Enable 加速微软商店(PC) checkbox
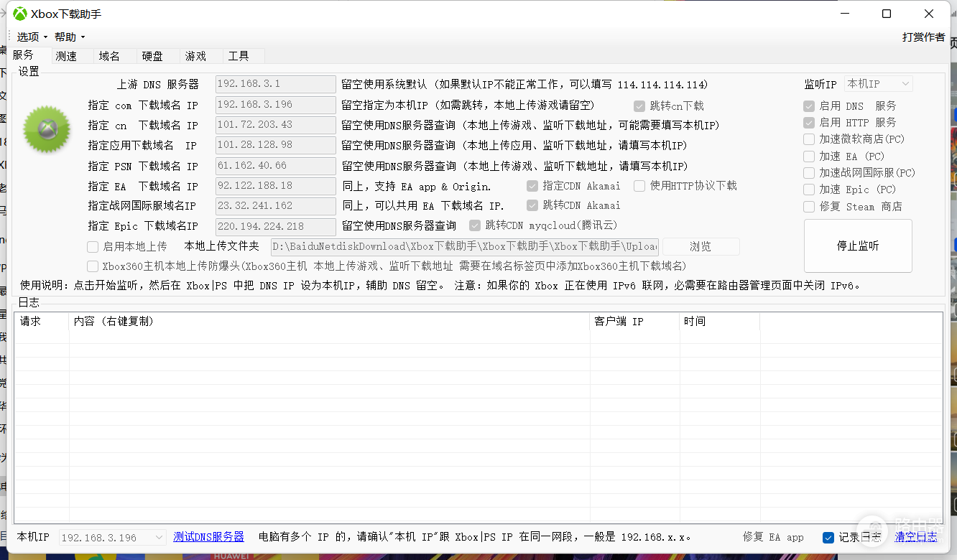The image size is (957, 560). [x=809, y=139]
